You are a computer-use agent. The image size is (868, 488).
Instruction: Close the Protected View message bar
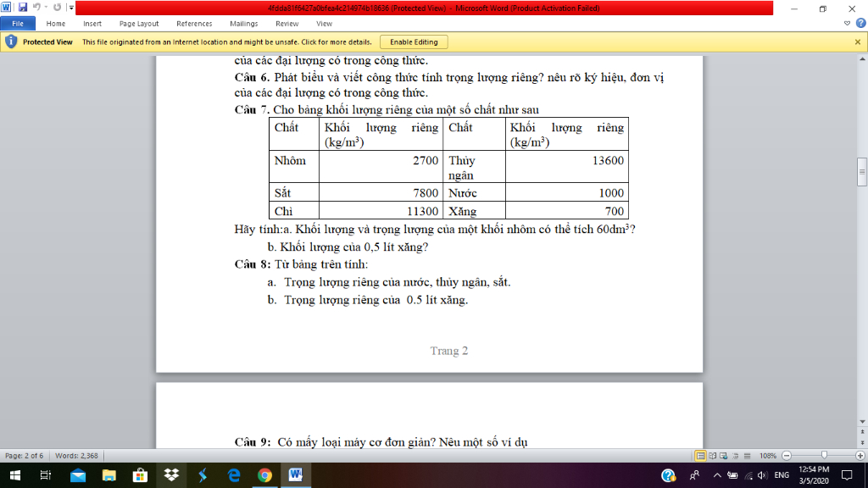coord(858,42)
